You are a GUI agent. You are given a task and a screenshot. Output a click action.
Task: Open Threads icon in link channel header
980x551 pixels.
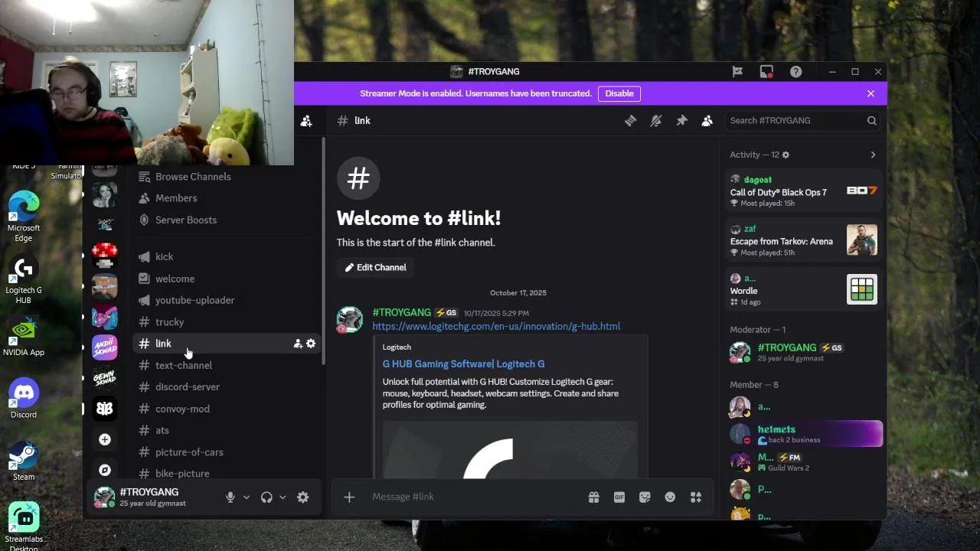click(x=630, y=120)
